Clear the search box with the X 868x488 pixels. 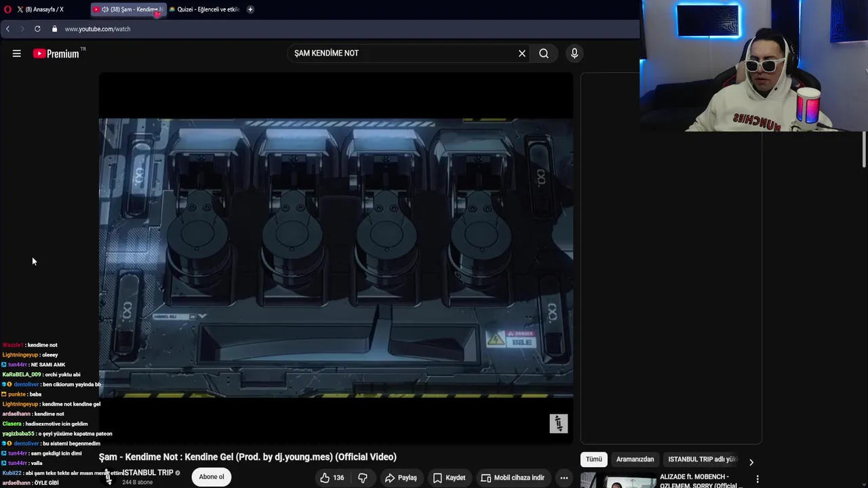tap(522, 54)
